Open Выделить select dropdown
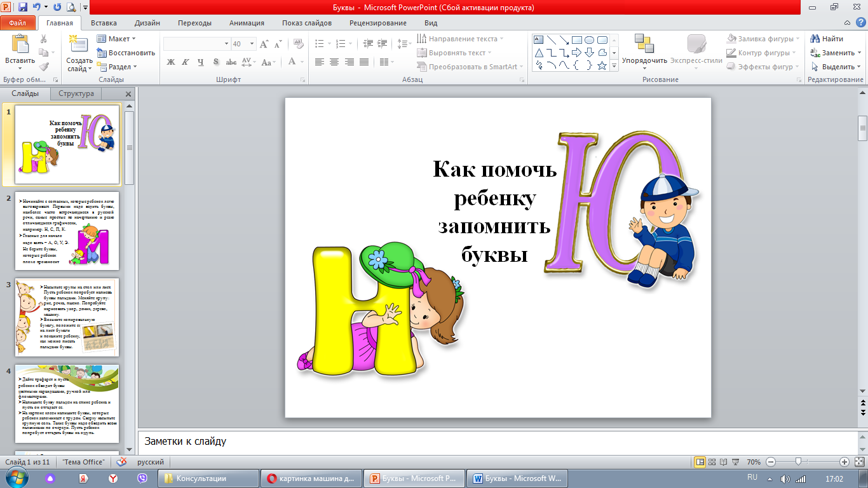This screenshot has width=868, height=488. [836, 67]
